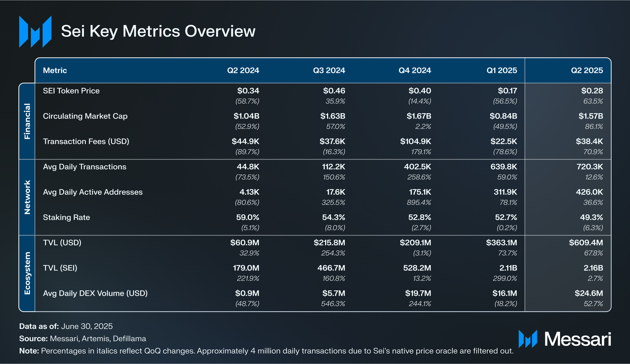Click the Source: Messari, Artemis, Defillama line

tap(83, 339)
